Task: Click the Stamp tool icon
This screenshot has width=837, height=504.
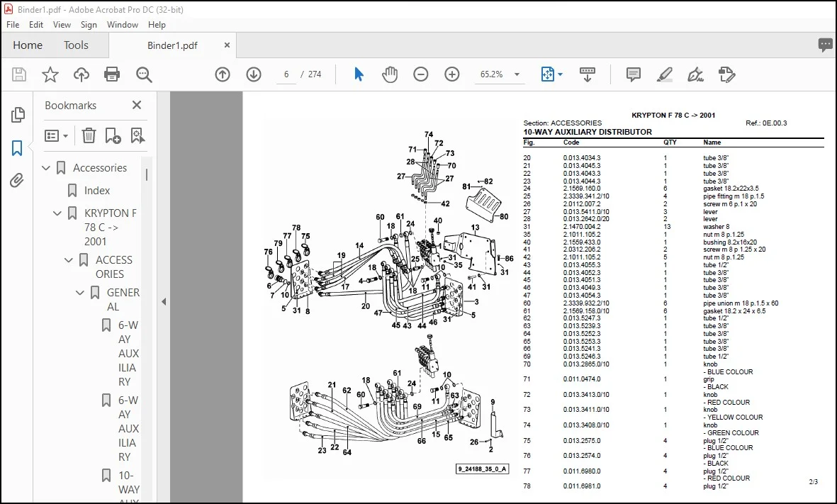Action: coord(727,74)
